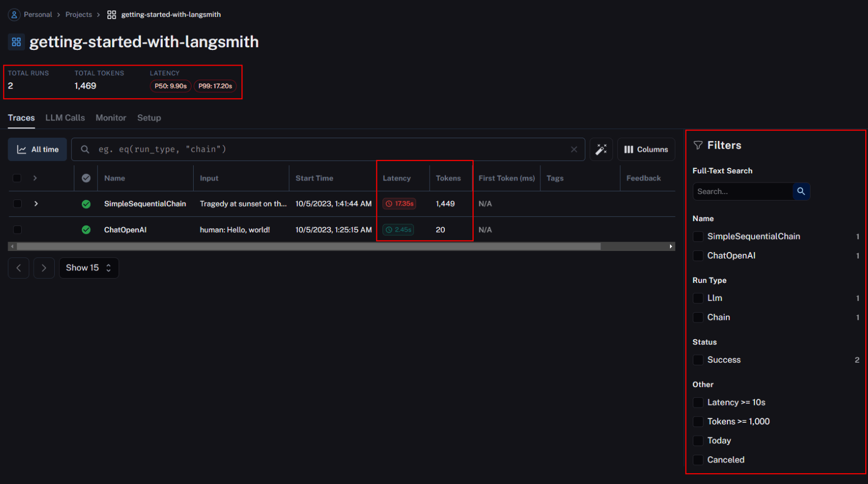
Task: Go to Personal in breadcrumb
Action: click(x=38, y=15)
